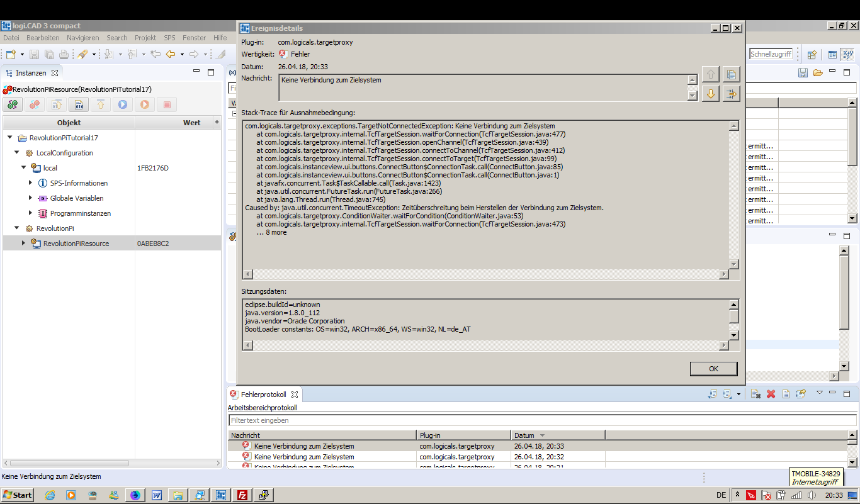Click the open perspective icon
This screenshot has width=860, height=504.
[812, 55]
